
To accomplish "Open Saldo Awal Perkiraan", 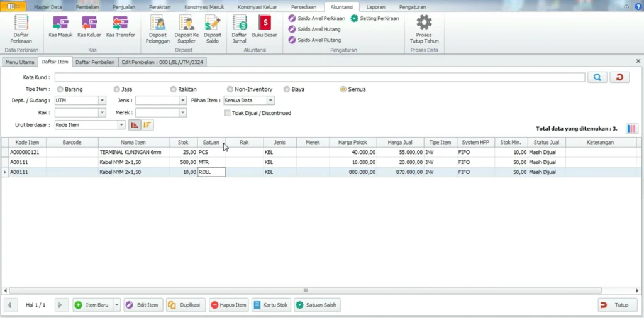I will [x=316, y=18].
